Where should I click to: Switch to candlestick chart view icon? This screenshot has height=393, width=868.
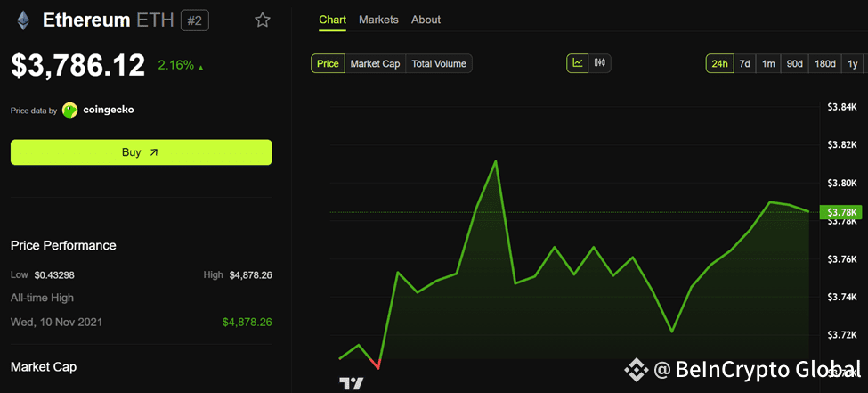(600, 63)
